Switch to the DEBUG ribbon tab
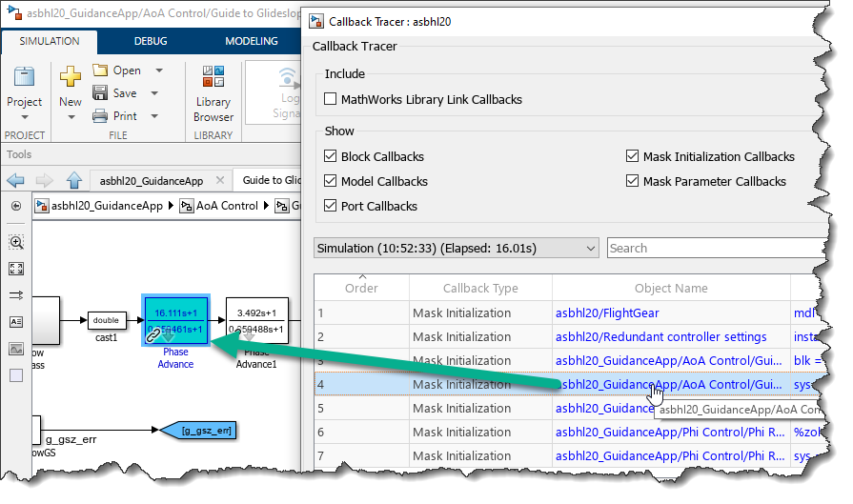Image resolution: width=853 pixels, height=504 pixels. pos(150,41)
